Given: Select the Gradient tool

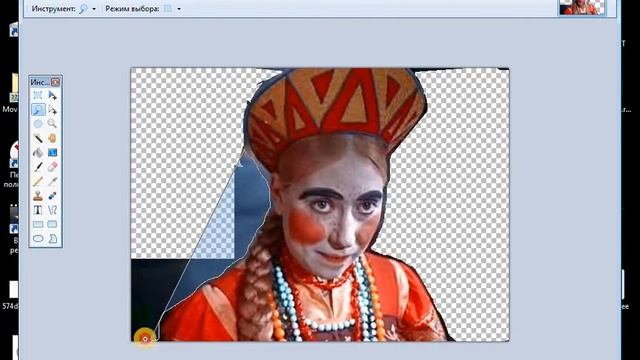Looking at the screenshot, I should [52, 152].
